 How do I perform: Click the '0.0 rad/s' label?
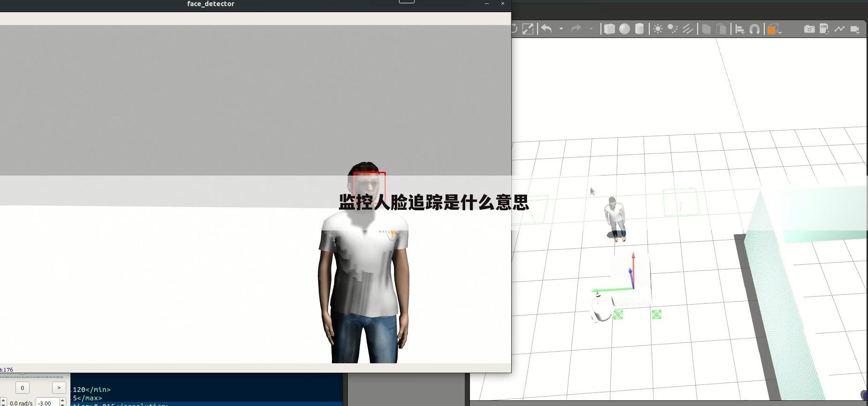[x=21, y=403]
